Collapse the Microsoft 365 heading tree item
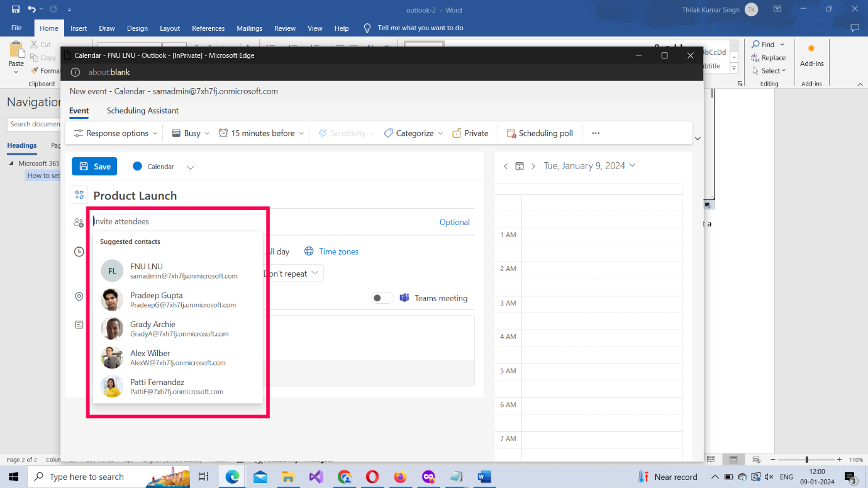Screen dimensions: 868x488 (11, 164)
